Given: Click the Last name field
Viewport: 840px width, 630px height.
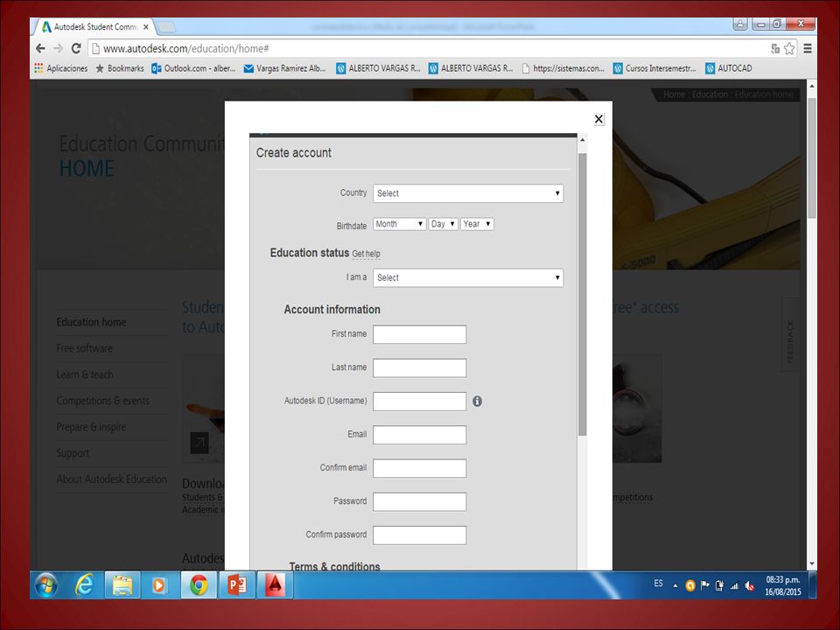Looking at the screenshot, I should pos(419,368).
